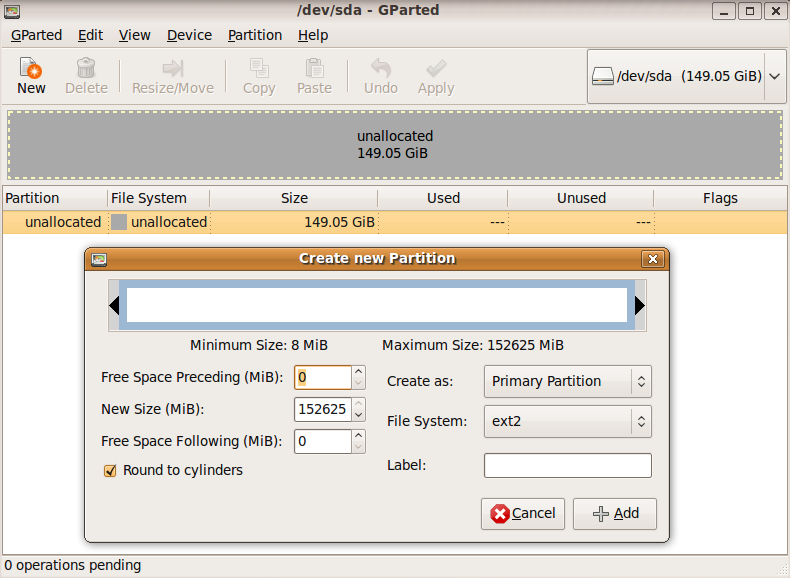The image size is (790, 578).
Task: Click the white partition size bar in dialog
Action: 377,305
